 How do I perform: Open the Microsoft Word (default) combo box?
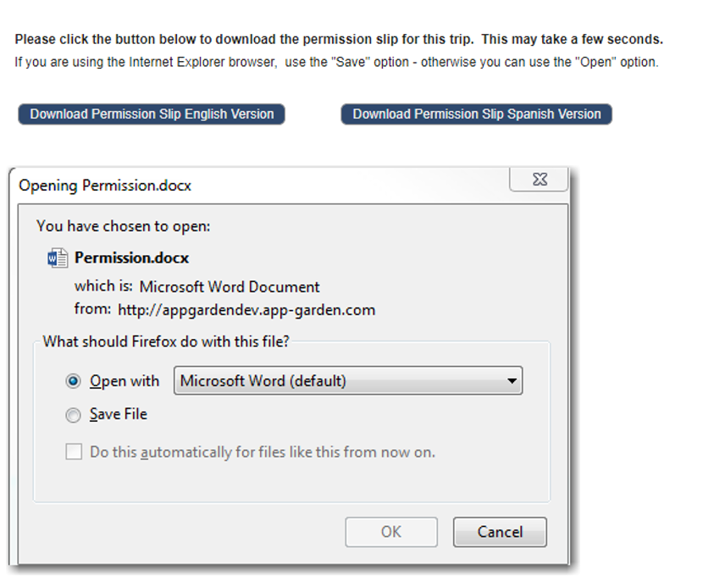[348, 380]
